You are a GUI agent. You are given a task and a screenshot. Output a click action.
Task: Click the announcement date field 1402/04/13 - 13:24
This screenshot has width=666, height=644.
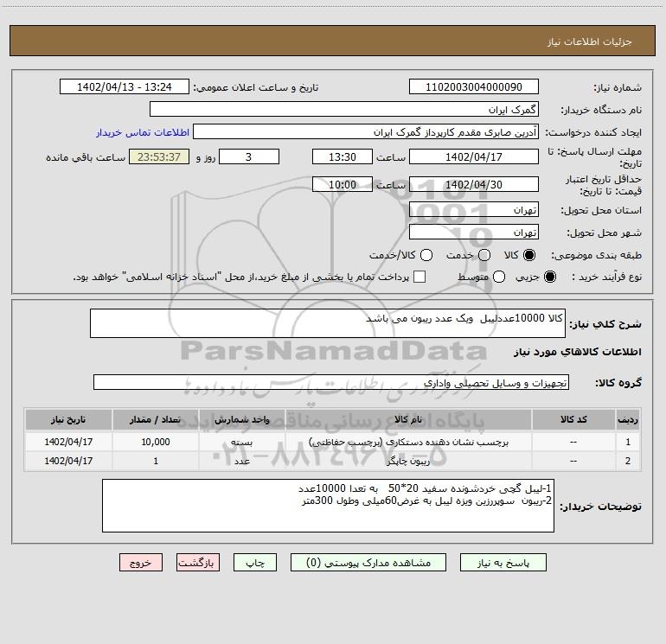(124, 87)
